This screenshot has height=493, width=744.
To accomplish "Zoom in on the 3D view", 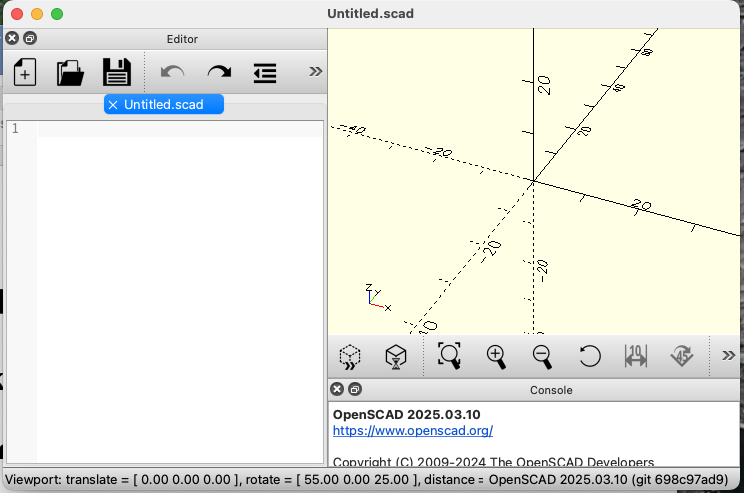I will [x=496, y=356].
